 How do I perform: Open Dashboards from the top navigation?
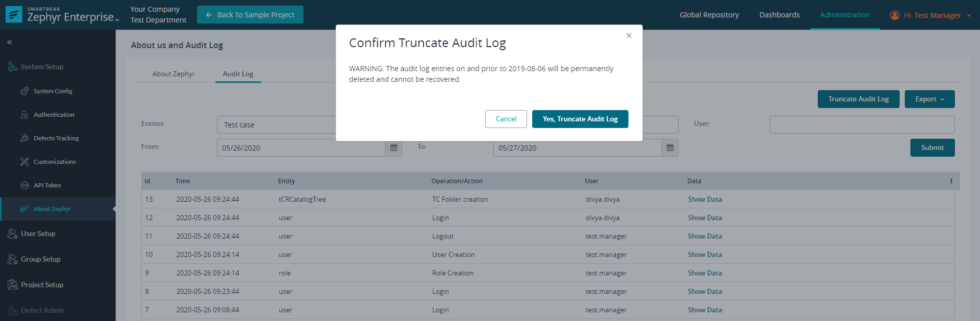point(779,15)
